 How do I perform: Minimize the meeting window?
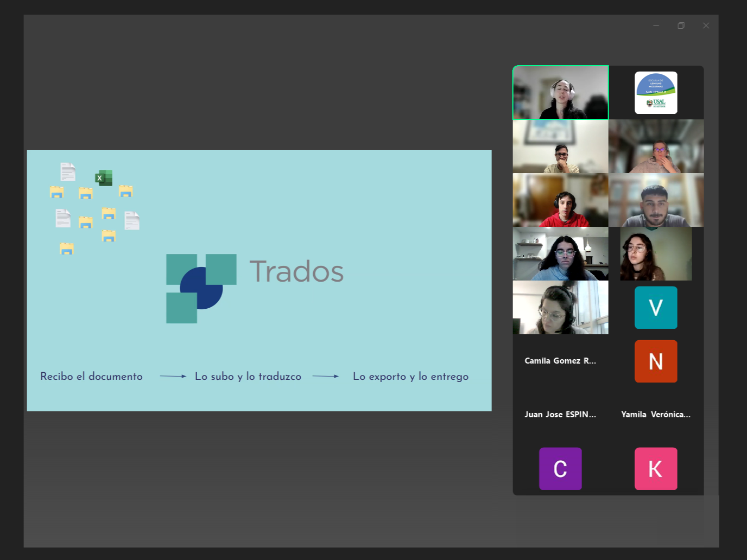pos(656,26)
